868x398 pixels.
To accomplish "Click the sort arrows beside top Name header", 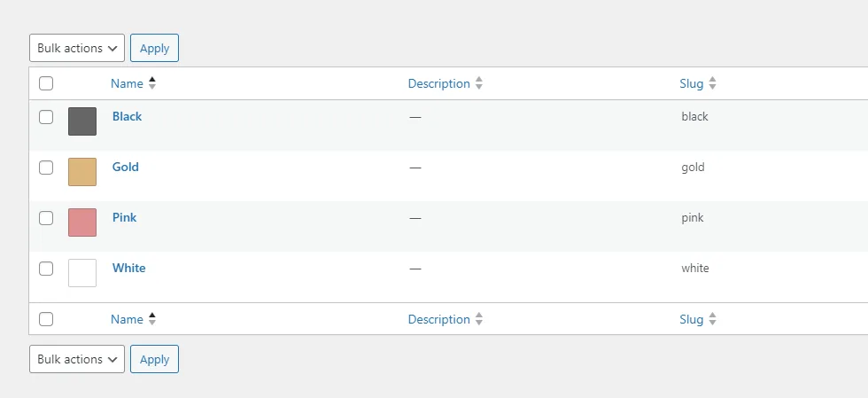I will coord(152,83).
